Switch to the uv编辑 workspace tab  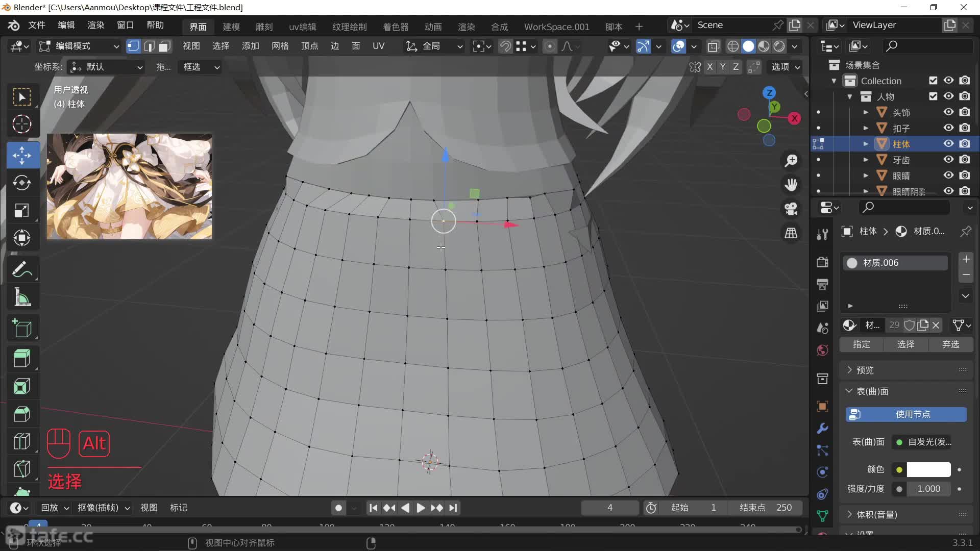[303, 27]
